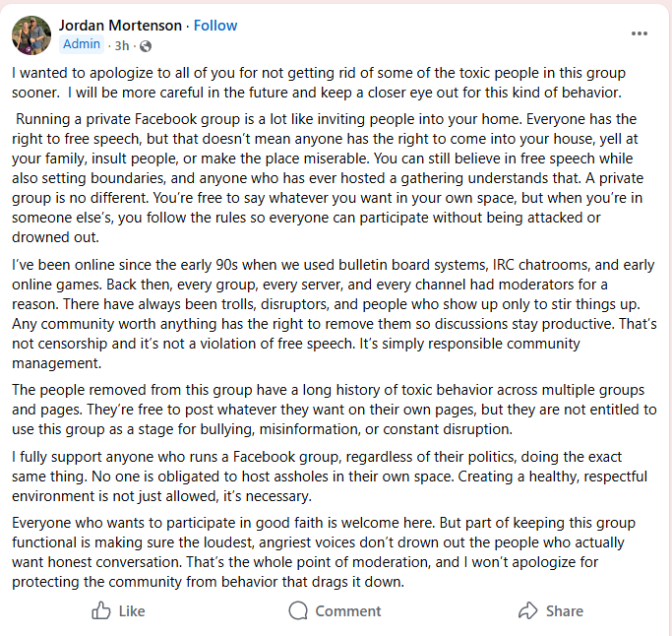Click the Admin badge
This screenshot has height=636, width=672.
tap(82, 44)
